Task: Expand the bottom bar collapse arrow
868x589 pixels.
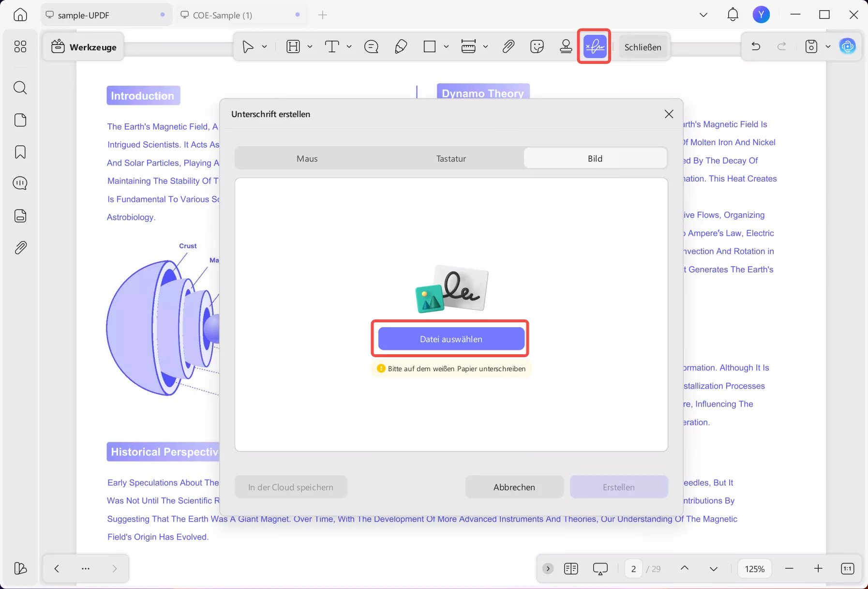Action: pos(548,569)
